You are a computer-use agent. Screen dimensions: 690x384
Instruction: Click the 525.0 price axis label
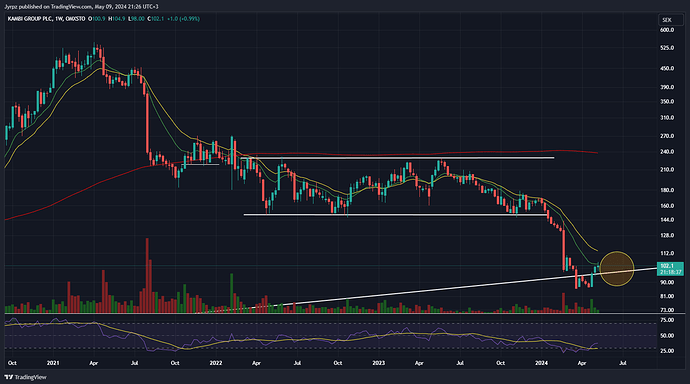667,48
